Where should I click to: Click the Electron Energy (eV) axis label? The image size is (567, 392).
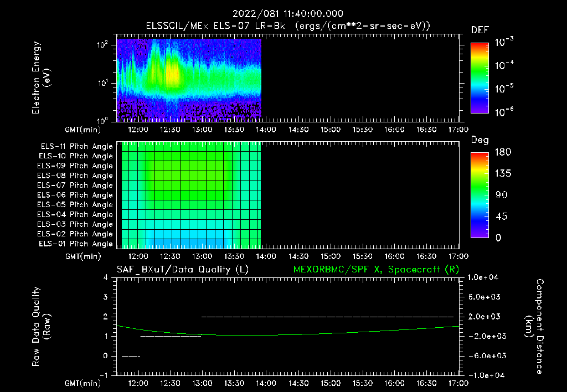(x=41, y=78)
